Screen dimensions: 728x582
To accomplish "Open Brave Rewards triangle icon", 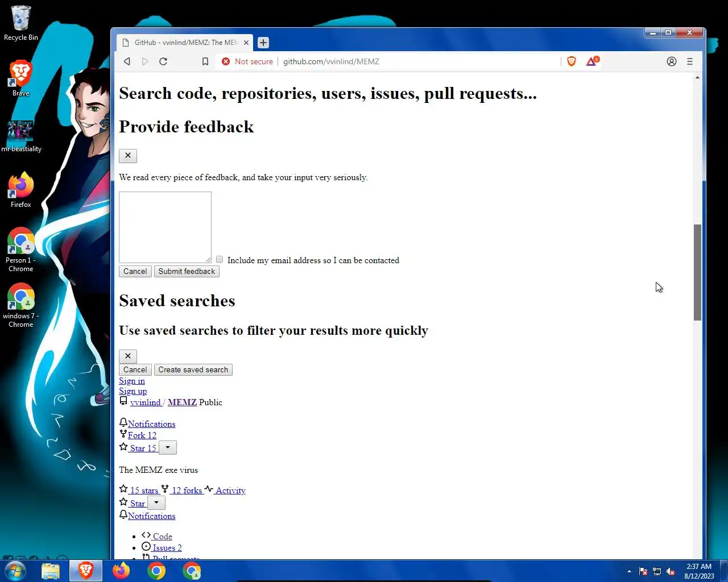I will [592, 61].
